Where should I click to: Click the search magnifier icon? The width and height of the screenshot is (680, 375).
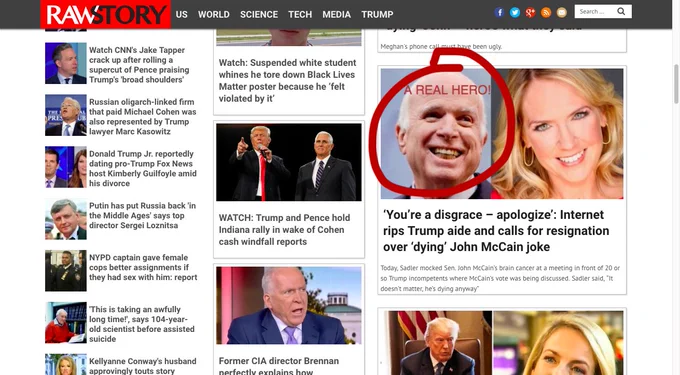(x=621, y=12)
